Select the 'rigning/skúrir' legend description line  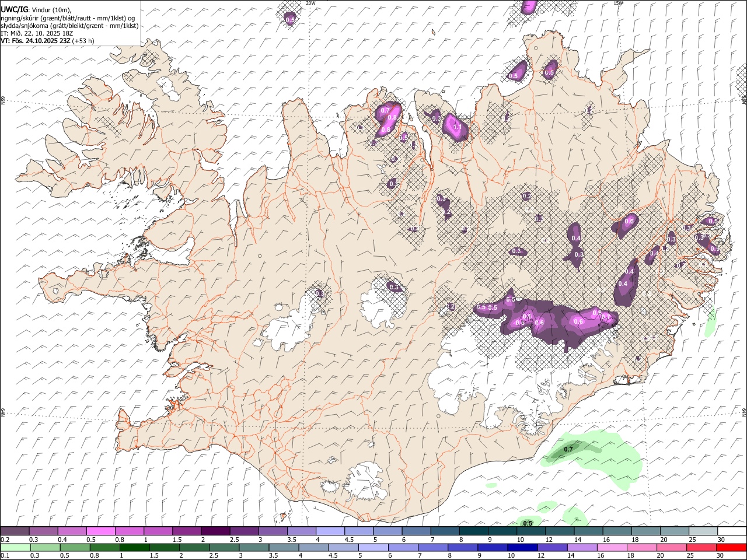(68, 18)
